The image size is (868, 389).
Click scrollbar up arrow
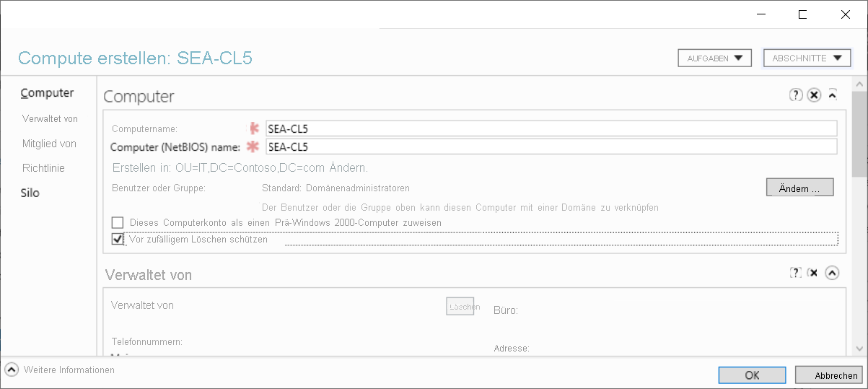pos(859,84)
